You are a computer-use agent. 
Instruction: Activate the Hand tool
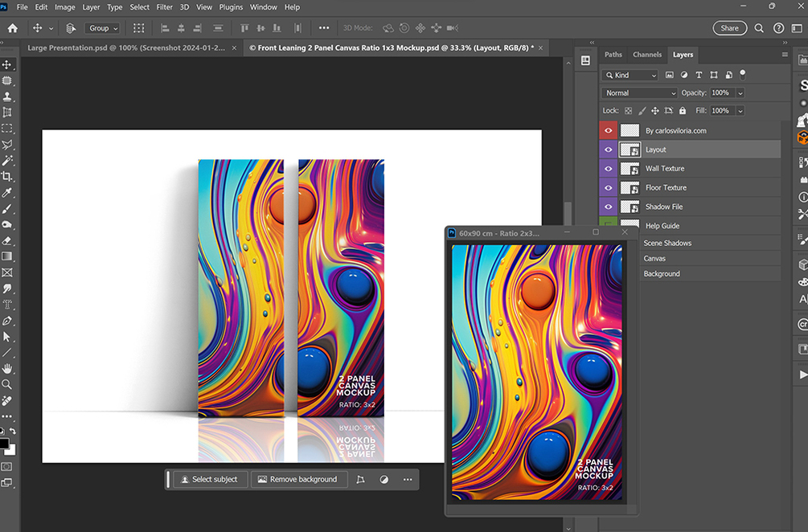click(7, 368)
